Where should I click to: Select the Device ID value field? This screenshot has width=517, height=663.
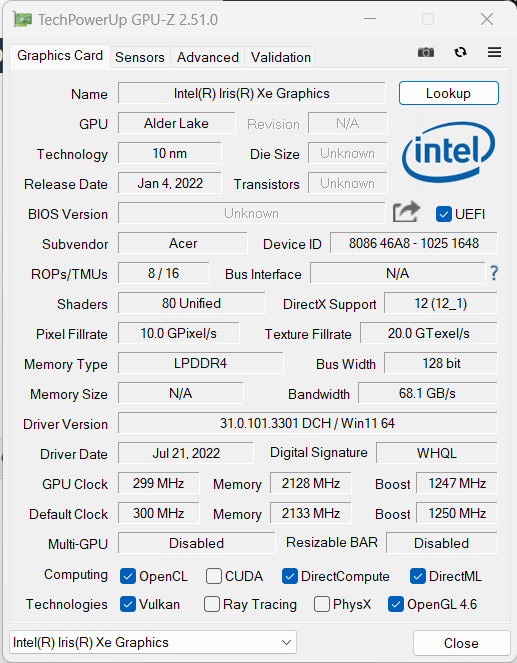click(413, 243)
